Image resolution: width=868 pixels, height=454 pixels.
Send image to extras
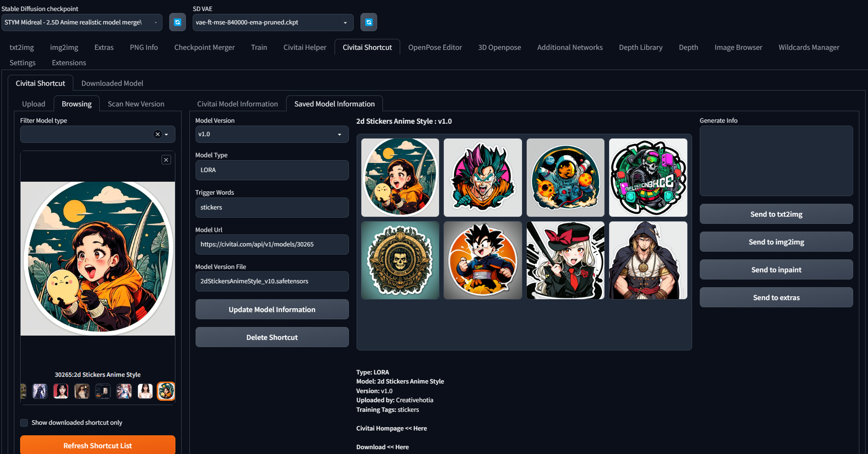(776, 298)
